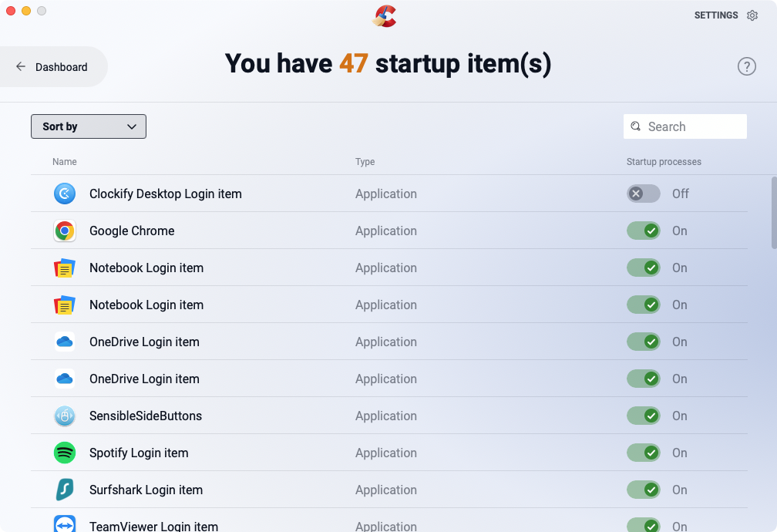Select Clockify Desktop Login item name

click(166, 194)
